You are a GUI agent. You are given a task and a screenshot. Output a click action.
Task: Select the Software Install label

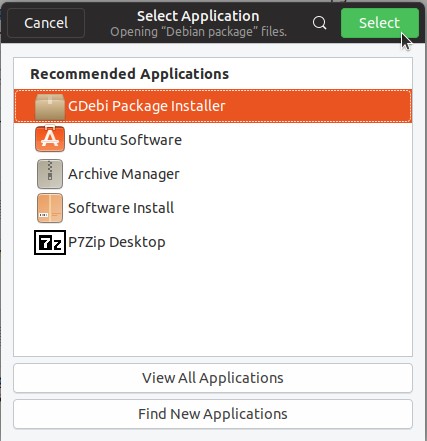(x=121, y=208)
